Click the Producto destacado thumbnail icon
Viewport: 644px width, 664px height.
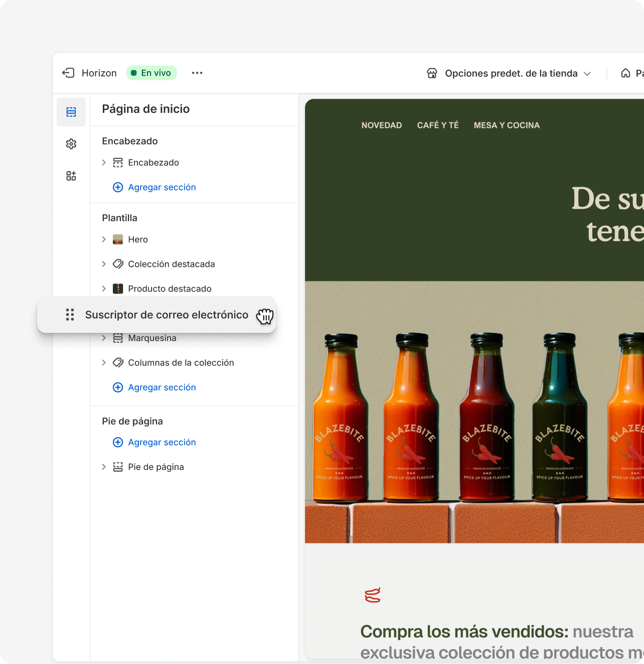(118, 288)
